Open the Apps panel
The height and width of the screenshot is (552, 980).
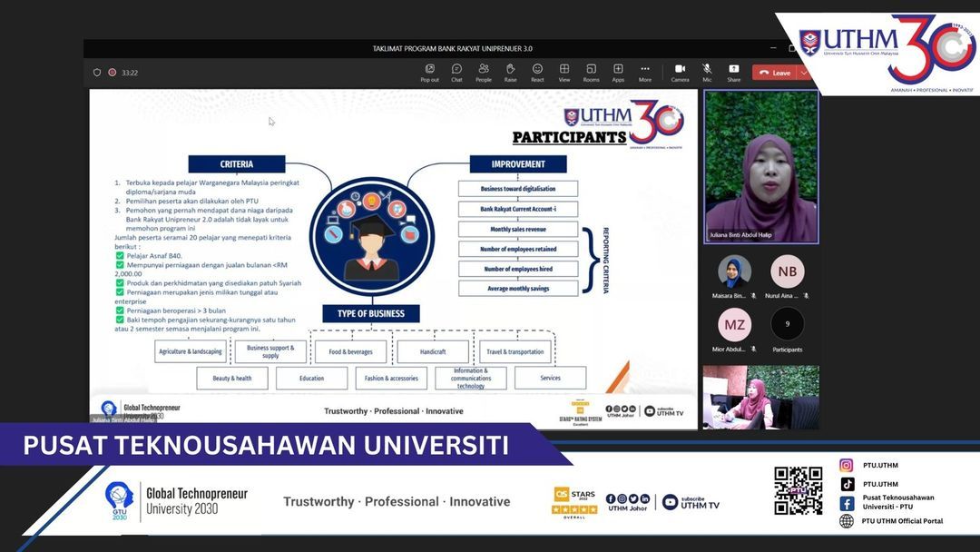[x=618, y=72]
